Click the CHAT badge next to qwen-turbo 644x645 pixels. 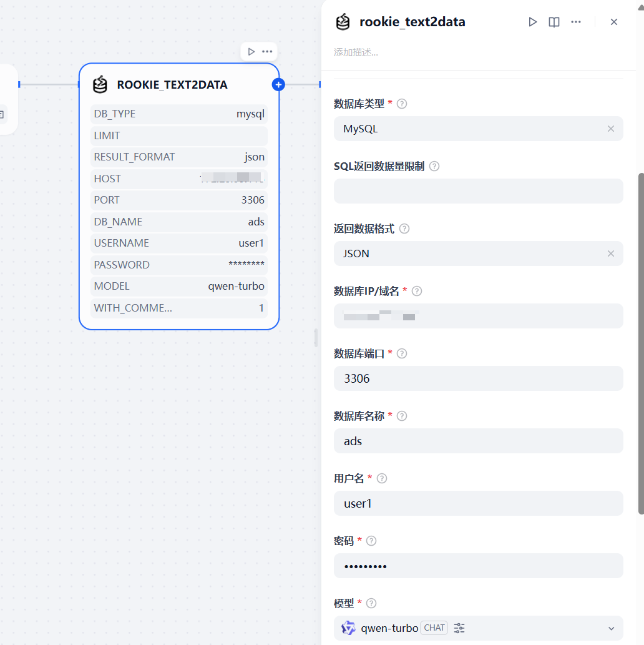tap(434, 628)
